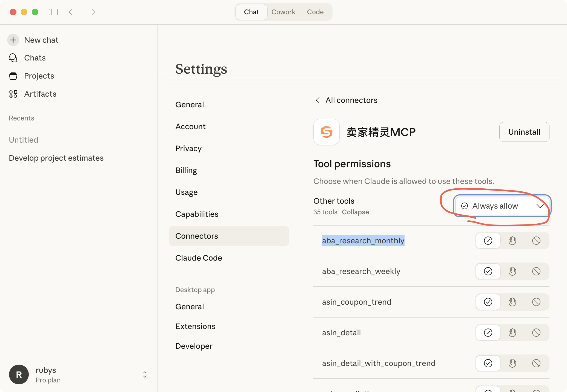Switch to the Cowork tab

point(283,12)
